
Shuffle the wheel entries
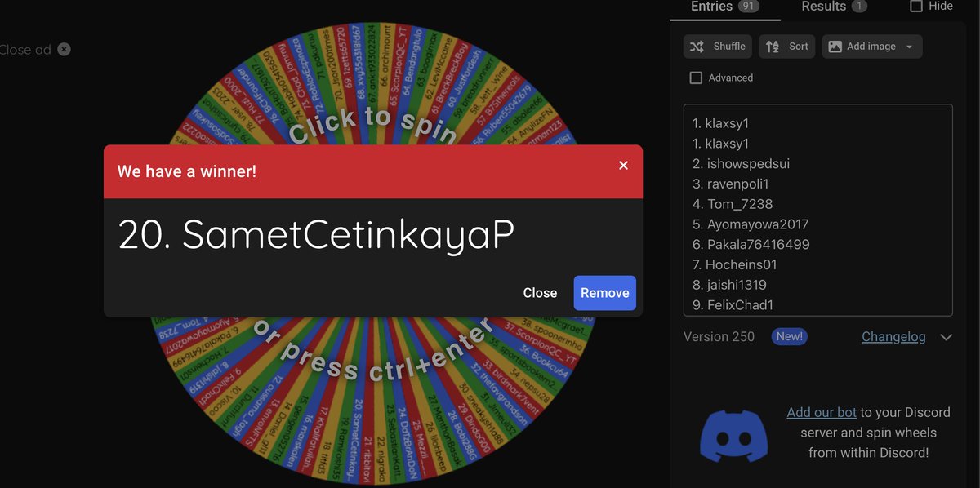[718, 47]
